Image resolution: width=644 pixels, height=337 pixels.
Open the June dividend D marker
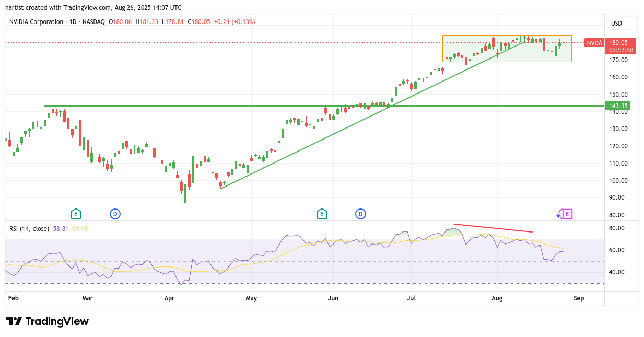coord(360,214)
